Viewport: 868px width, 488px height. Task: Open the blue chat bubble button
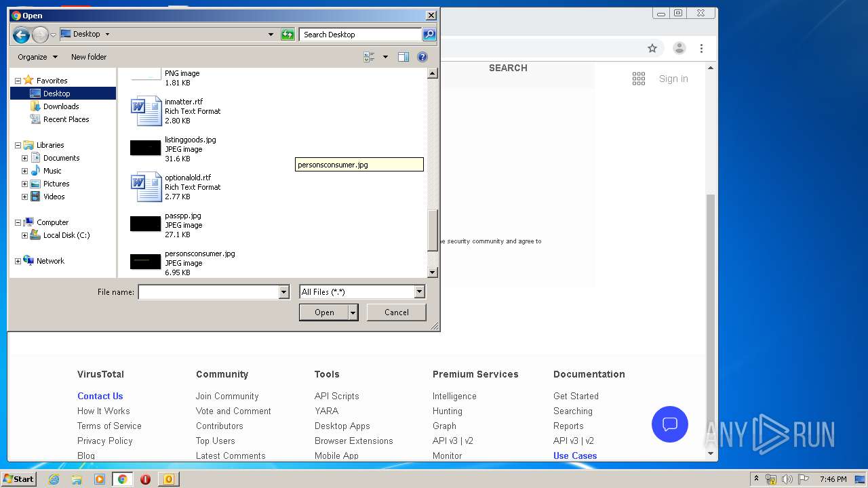pos(670,424)
